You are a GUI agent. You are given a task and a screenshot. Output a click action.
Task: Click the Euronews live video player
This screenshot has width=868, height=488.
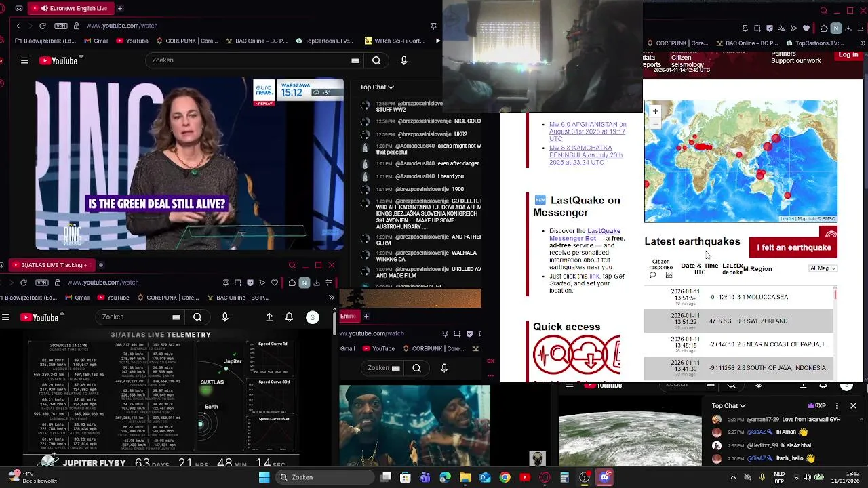point(190,164)
